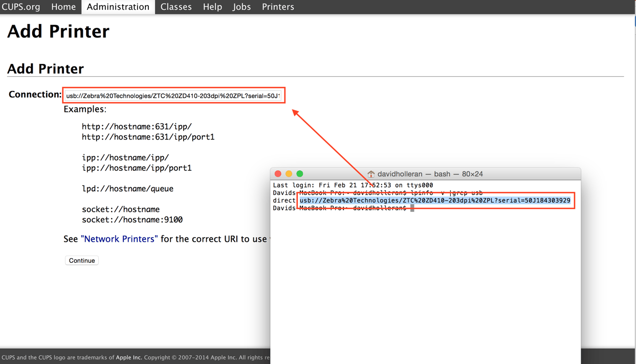Select the Administration tab
The height and width of the screenshot is (364, 636).
tap(118, 7)
